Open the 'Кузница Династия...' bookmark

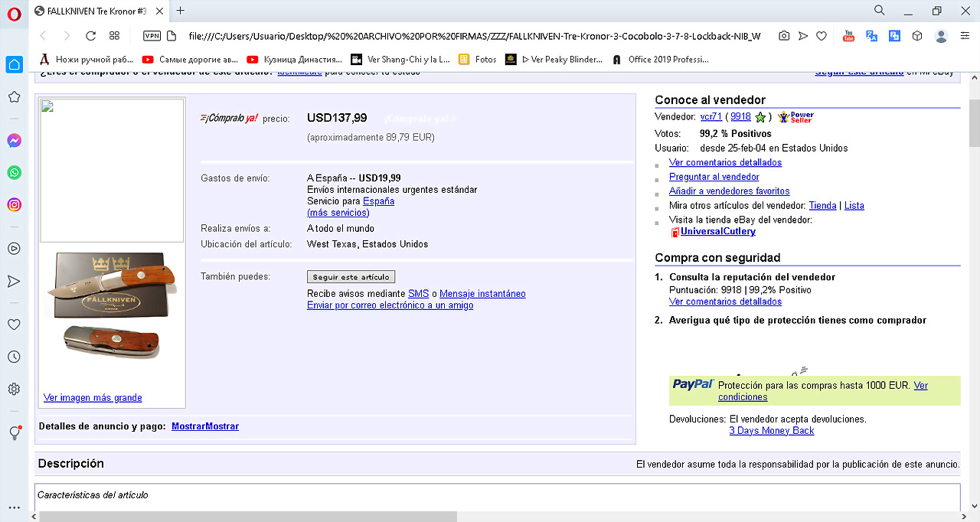click(294, 59)
